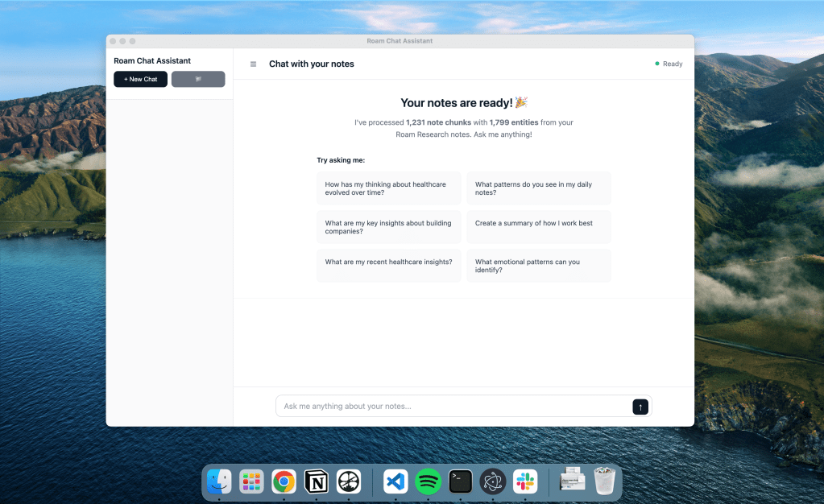This screenshot has width=824, height=504.
Task: Open the Trash in the dock
Action: (x=605, y=481)
